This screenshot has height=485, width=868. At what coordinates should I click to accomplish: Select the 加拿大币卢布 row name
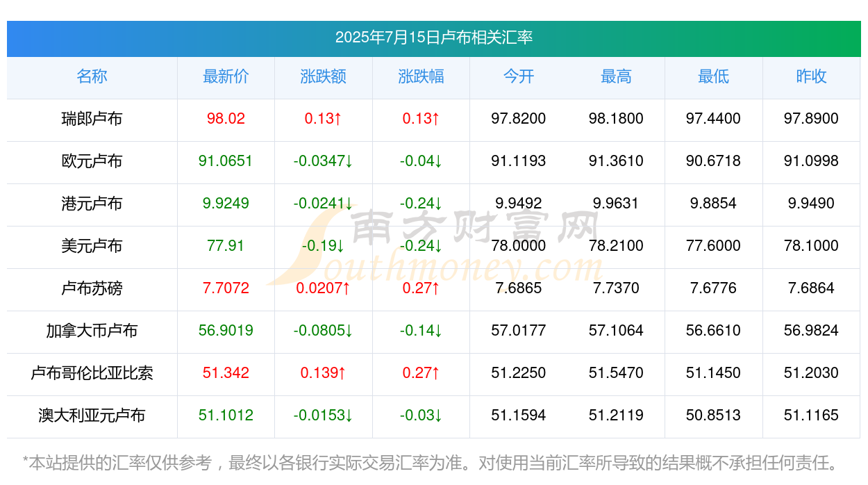(92, 331)
